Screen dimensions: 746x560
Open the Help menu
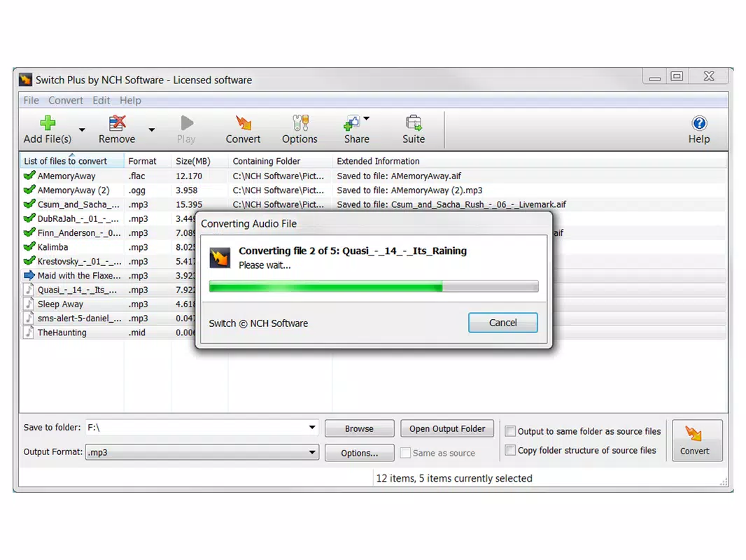[130, 100]
